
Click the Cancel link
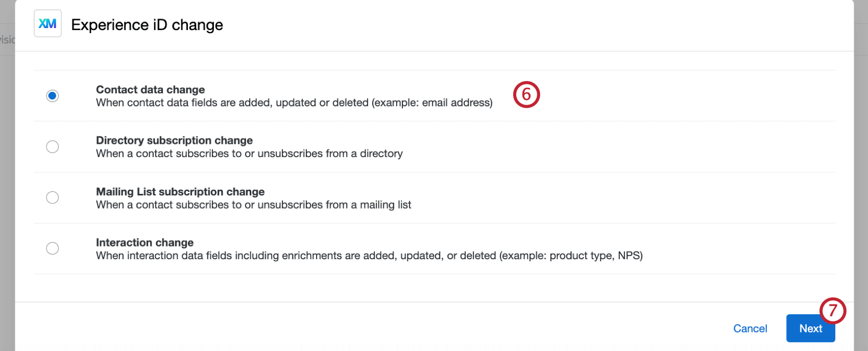(750, 329)
